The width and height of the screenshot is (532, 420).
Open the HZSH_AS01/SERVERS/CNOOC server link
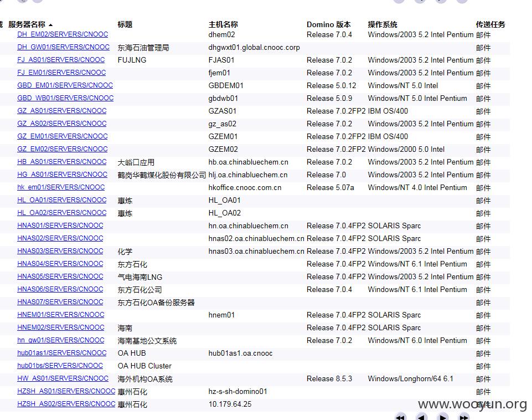[x=66, y=391]
